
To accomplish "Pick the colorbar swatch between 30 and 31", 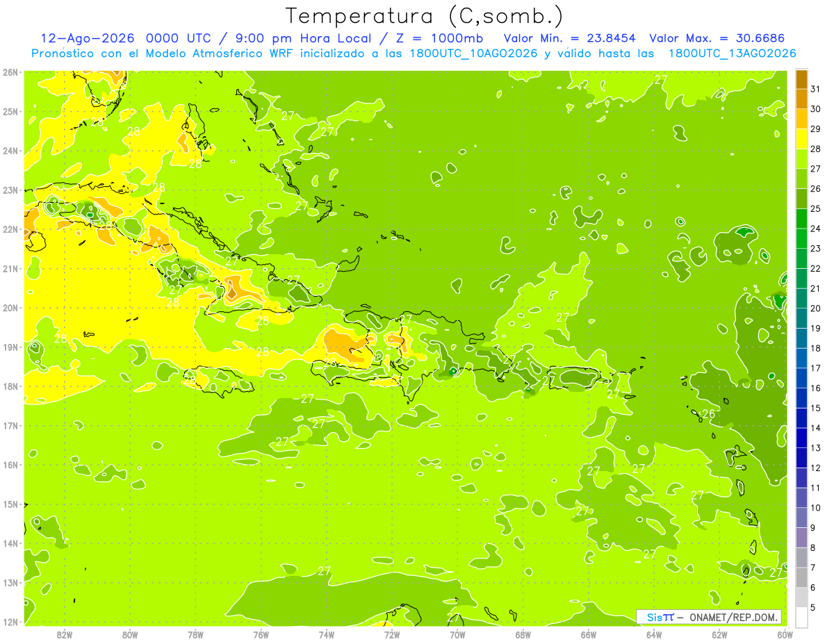I will pos(801,98).
